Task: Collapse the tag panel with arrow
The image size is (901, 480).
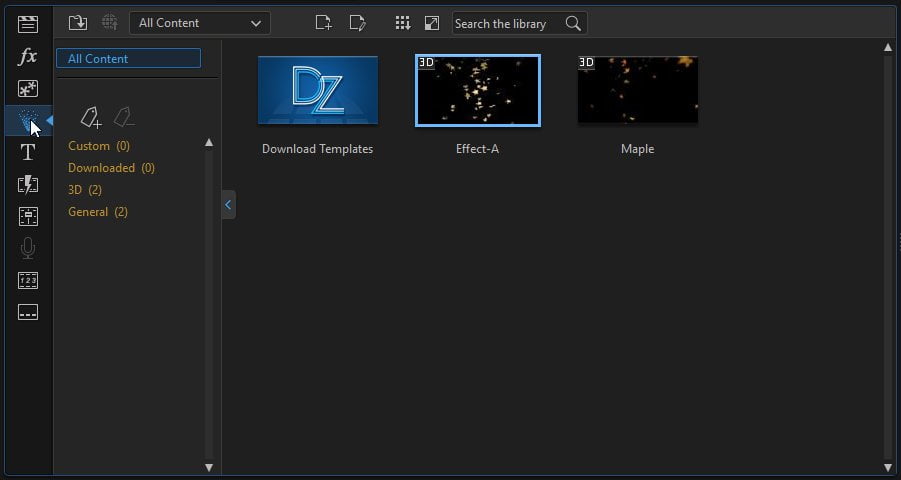Action: 228,205
